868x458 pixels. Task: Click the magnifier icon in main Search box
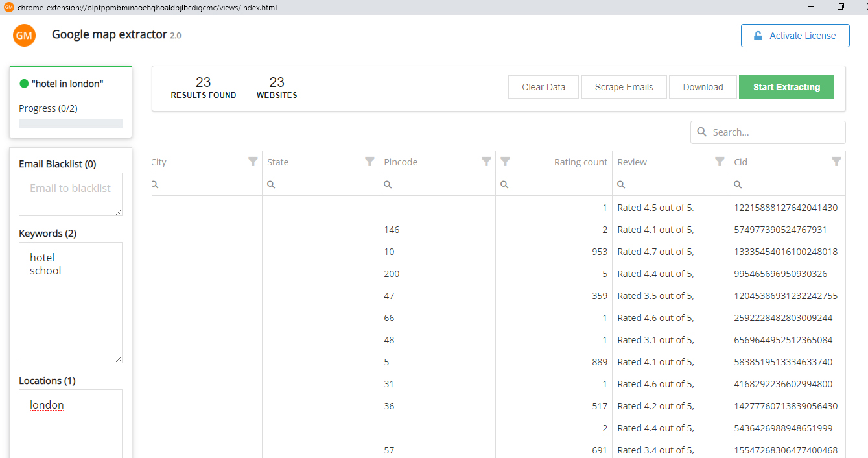tap(701, 132)
